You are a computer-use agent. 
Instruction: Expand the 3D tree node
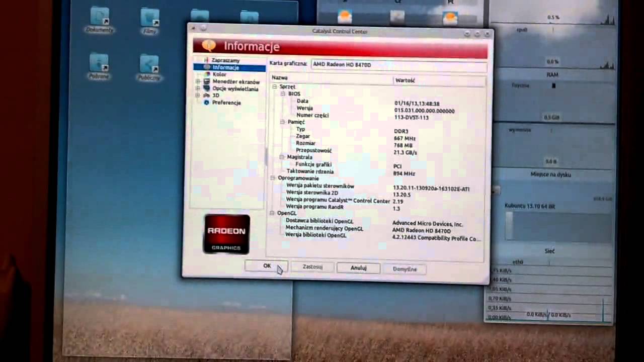pos(198,96)
